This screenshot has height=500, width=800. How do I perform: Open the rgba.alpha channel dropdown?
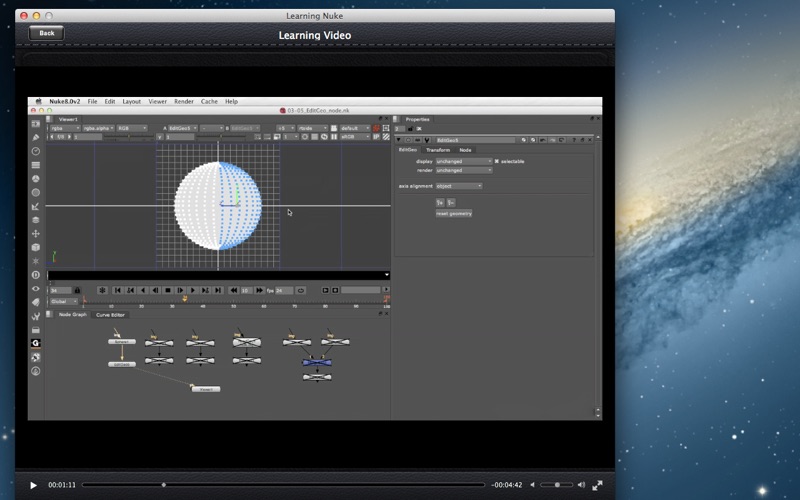point(98,128)
